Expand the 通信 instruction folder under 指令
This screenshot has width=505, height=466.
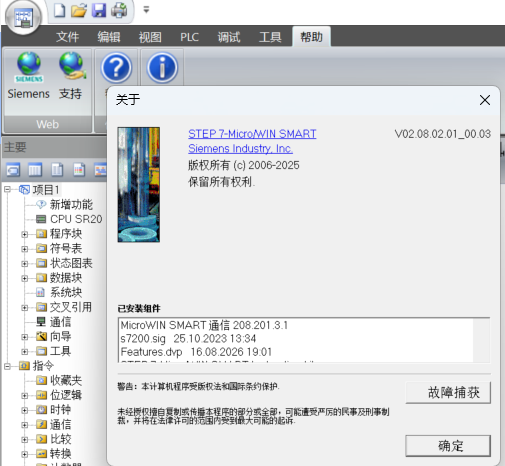coord(24,425)
